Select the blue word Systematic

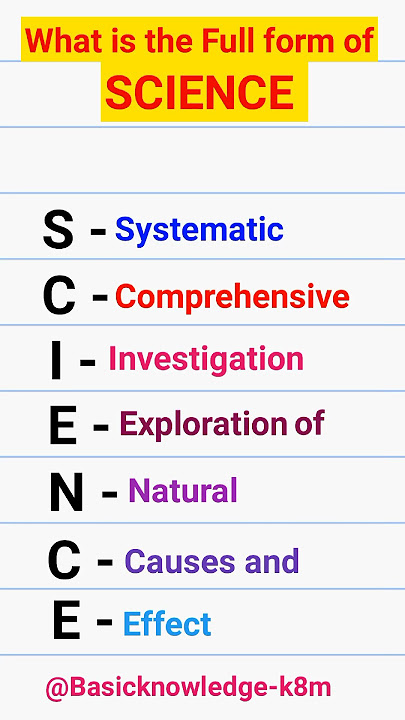coord(199,230)
